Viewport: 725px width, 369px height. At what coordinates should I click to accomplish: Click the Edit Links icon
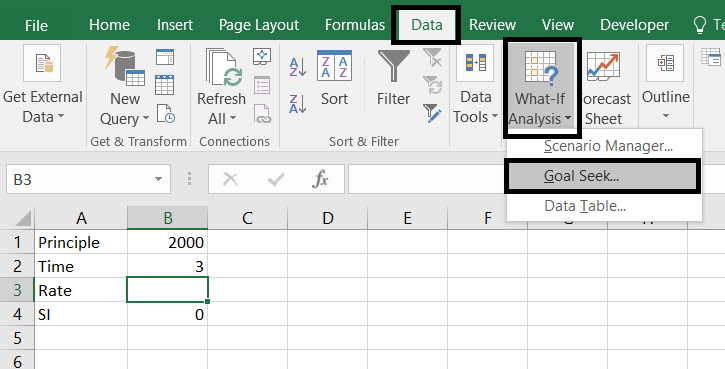coord(262,114)
